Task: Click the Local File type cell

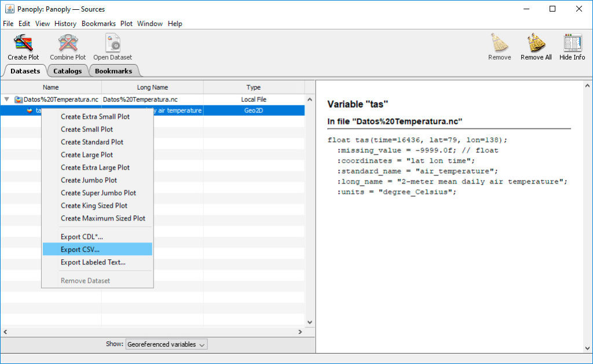Action: [x=254, y=100]
